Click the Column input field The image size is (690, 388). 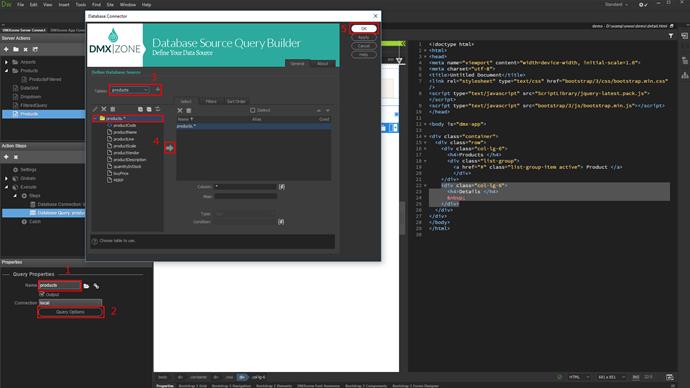[x=246, y=187]
